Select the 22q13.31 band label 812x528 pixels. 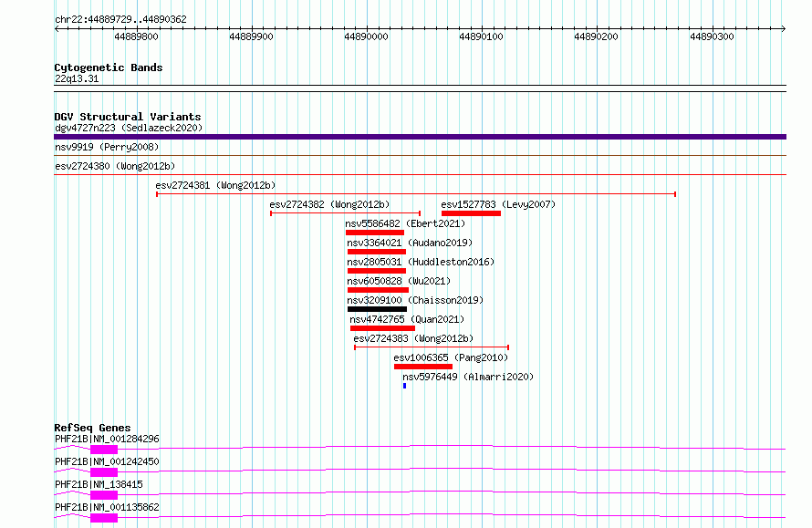point(77,78)
